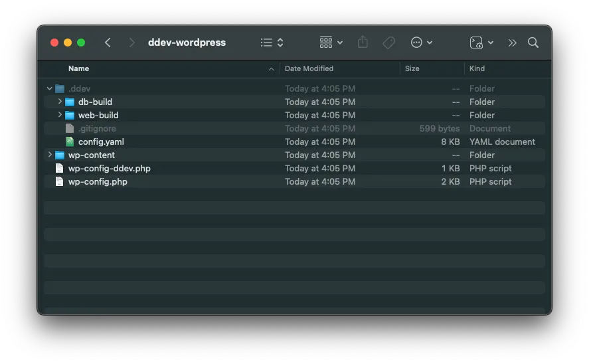Select the wp-config-ddev.php file icon

(59, 168)
